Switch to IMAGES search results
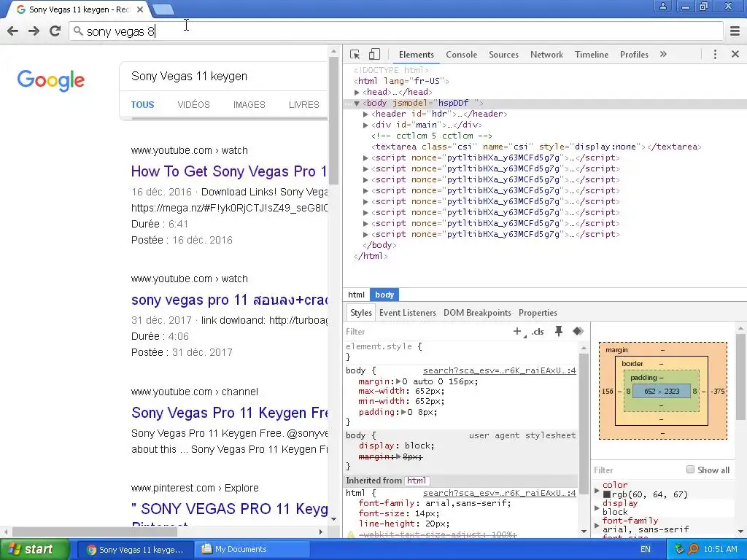Image resolution: width=747 pixels, height=560 pixels. (249, 105)
